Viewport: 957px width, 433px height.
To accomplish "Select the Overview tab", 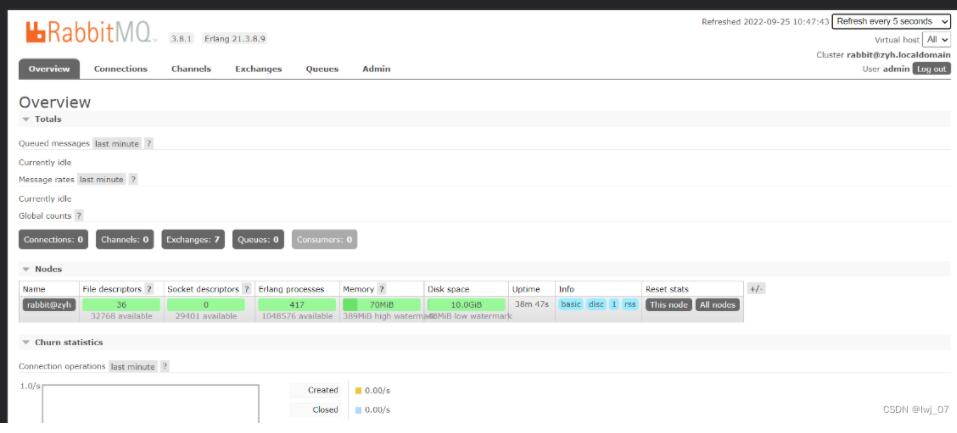I will click(49, 69).
